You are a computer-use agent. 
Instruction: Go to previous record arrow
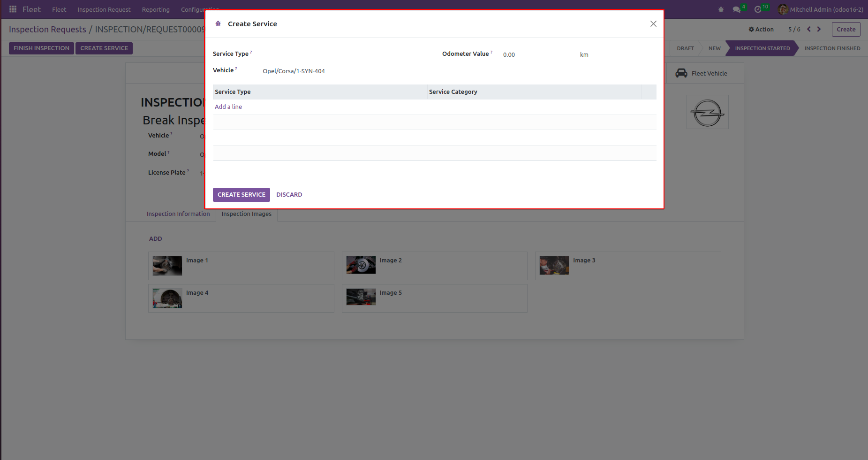click(809, 29)
